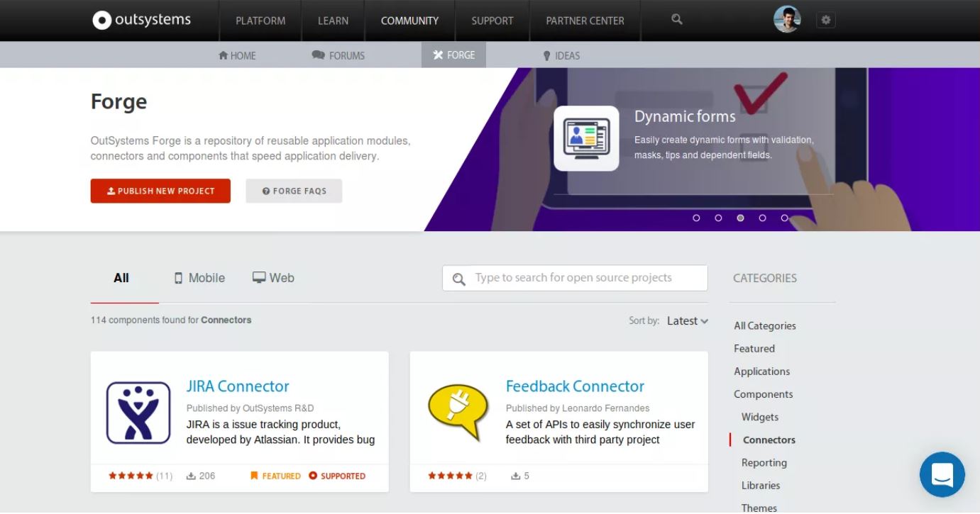Click the PUBLISH NEW PROJECT button

pyautogui.click(x=160, y=191)
